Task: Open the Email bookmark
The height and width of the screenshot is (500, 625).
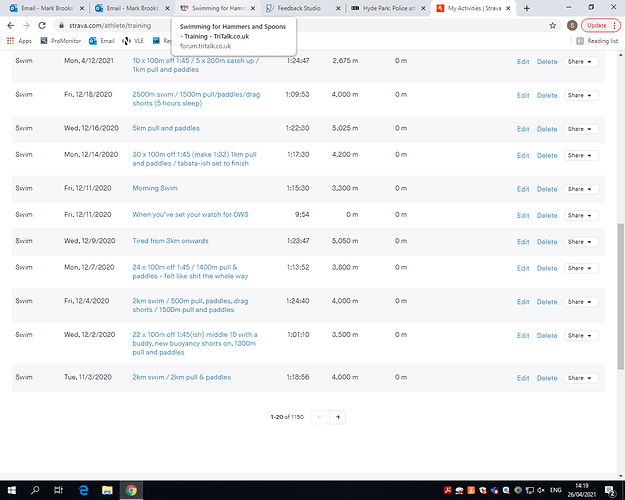Action: point(102,41)
